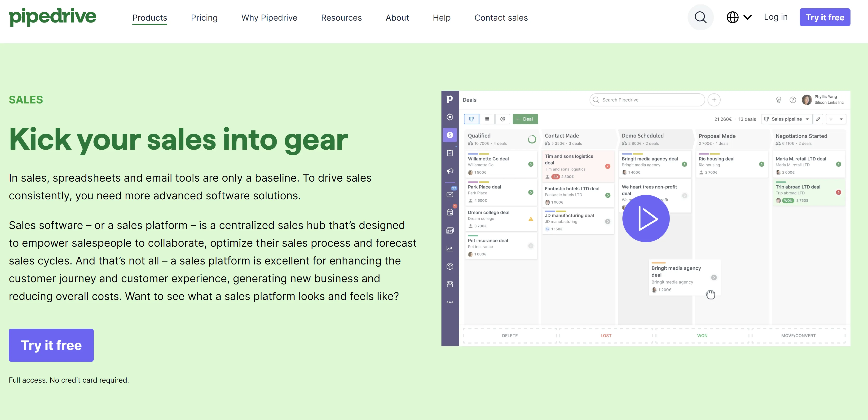Click the insights chart sidebar icon

click(x=450, y=248)
